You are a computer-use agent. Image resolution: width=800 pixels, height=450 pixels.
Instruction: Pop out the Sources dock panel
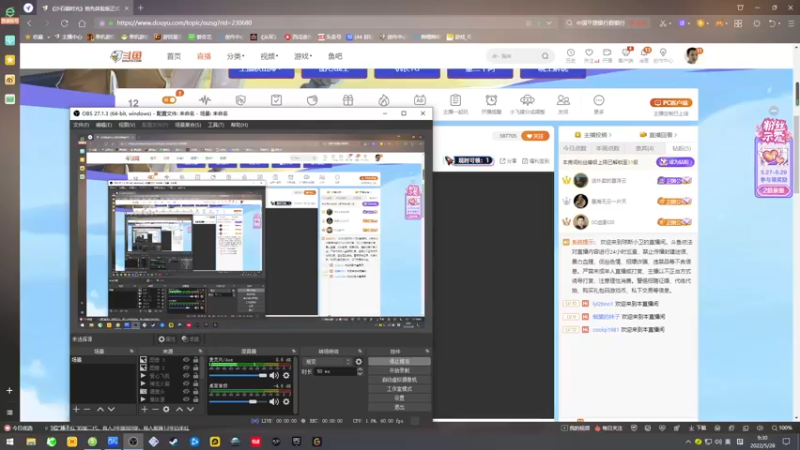point(200,351)
